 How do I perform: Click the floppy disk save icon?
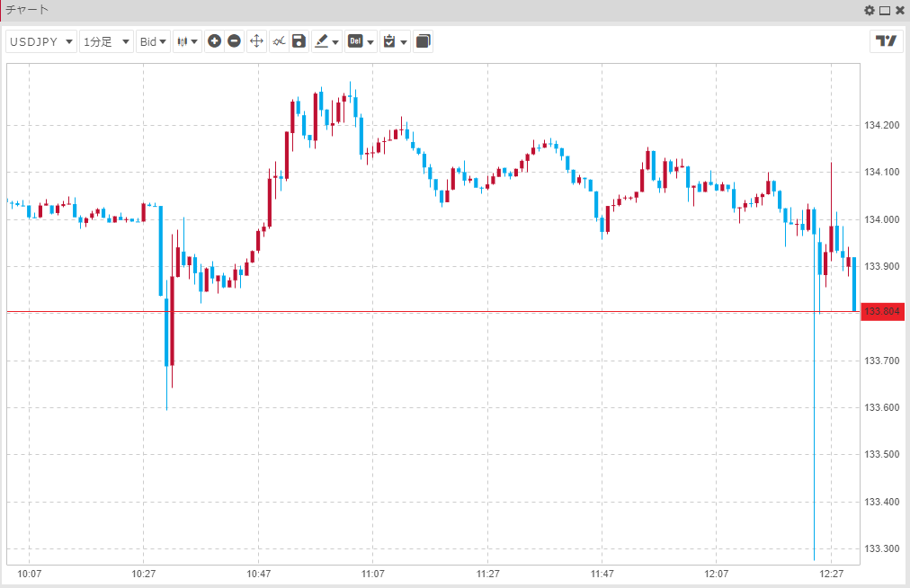click(299, 41)
